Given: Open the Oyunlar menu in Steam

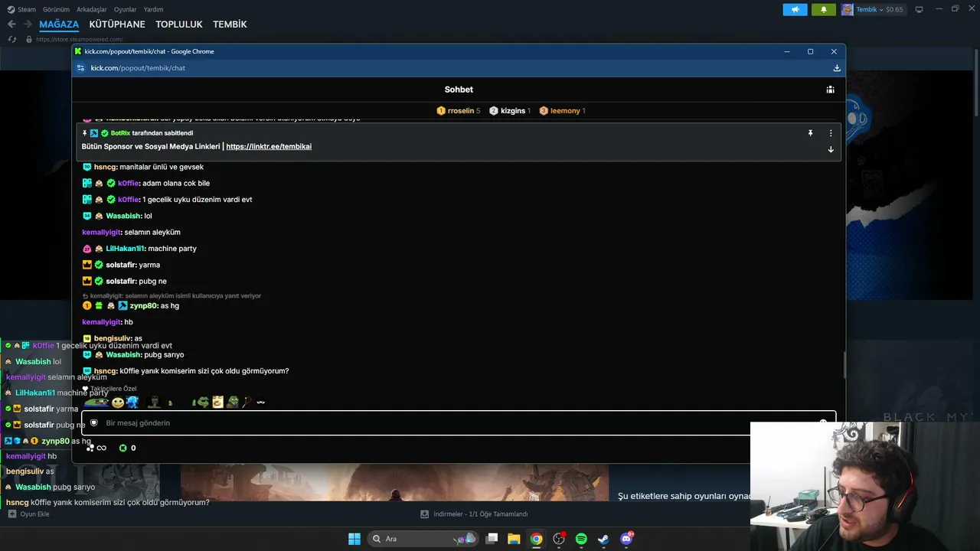Looking at the screenshot, I should [126, 9].
